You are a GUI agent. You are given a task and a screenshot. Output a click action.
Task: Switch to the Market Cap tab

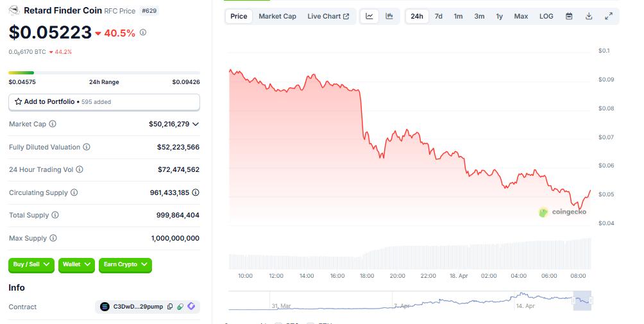pyautogui.click(x=277, y=16)
